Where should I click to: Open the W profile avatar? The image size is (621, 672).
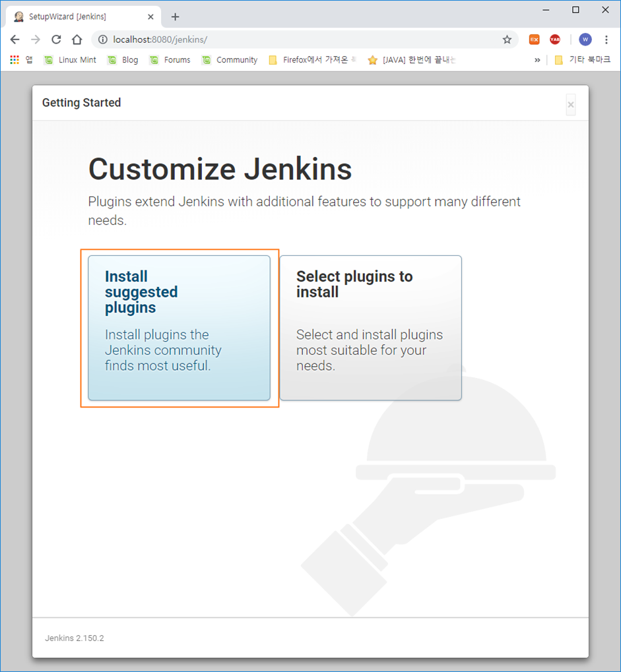click(585, 40)
